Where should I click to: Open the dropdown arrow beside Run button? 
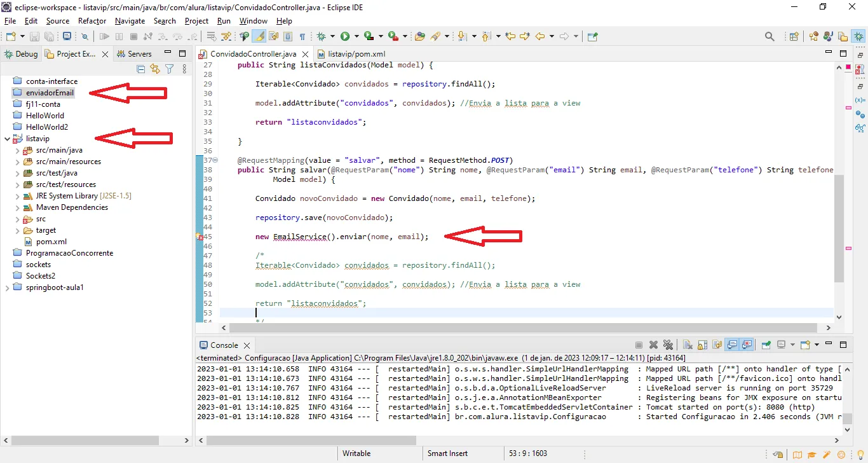[x=356, y=37]
